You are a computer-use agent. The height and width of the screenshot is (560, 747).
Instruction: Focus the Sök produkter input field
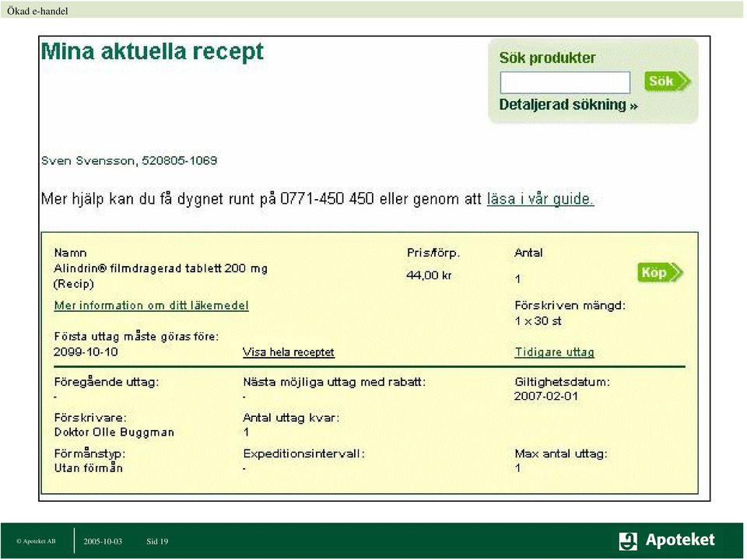[x=565, y=83]
